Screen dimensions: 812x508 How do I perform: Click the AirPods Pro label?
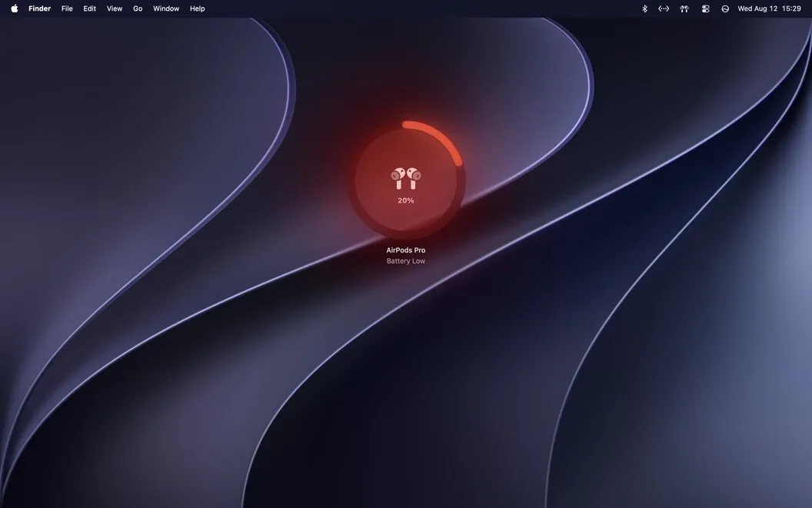[x=406, y=250]
